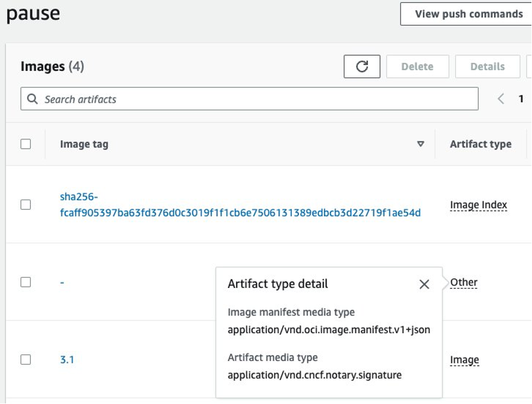532x404 pixels.
Task: Close the Artifact type detail popover
Action: pyautogui.click(x=424, y=284)
